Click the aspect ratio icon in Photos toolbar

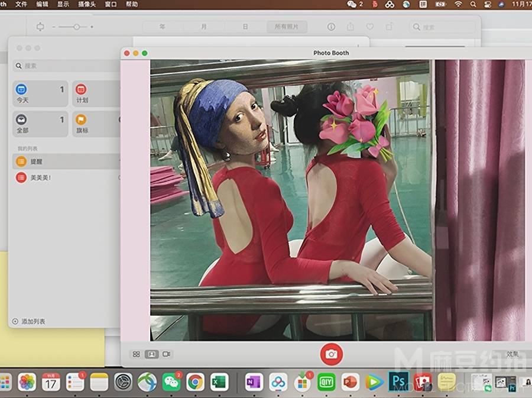coord(40,27)
